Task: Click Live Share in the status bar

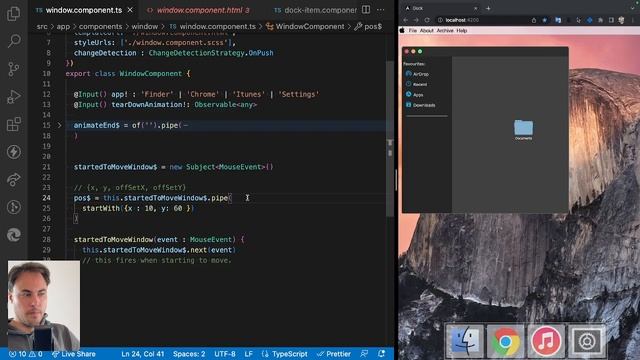Action: [x=74, y=354]
